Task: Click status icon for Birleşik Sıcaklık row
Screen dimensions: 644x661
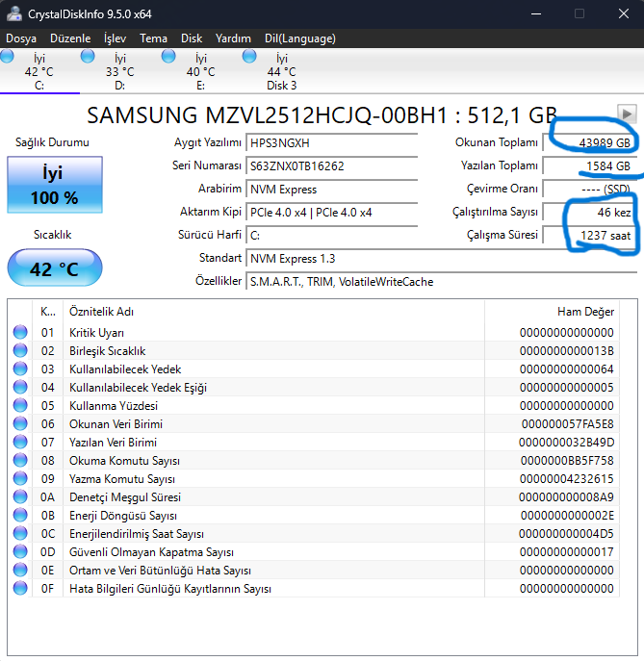Action: 20,350
